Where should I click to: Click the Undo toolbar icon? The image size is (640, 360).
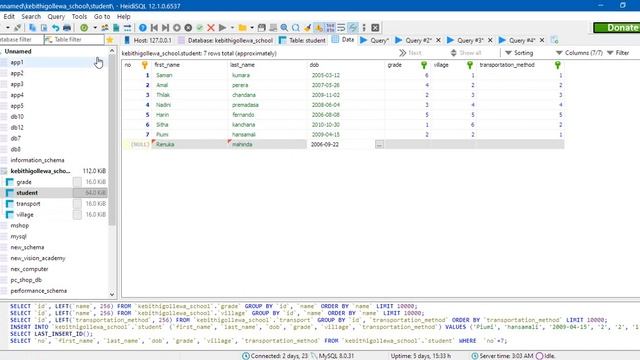[55, 28]
